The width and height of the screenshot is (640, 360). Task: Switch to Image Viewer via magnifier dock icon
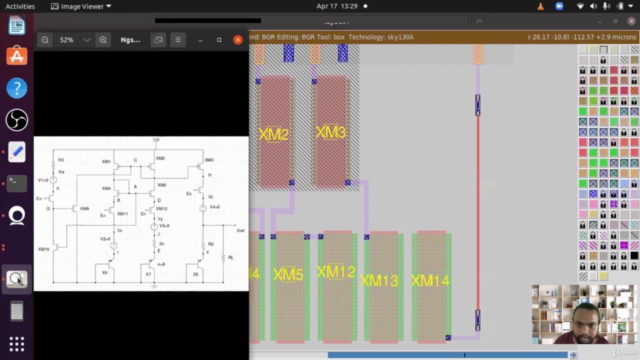tap(17, 279)
